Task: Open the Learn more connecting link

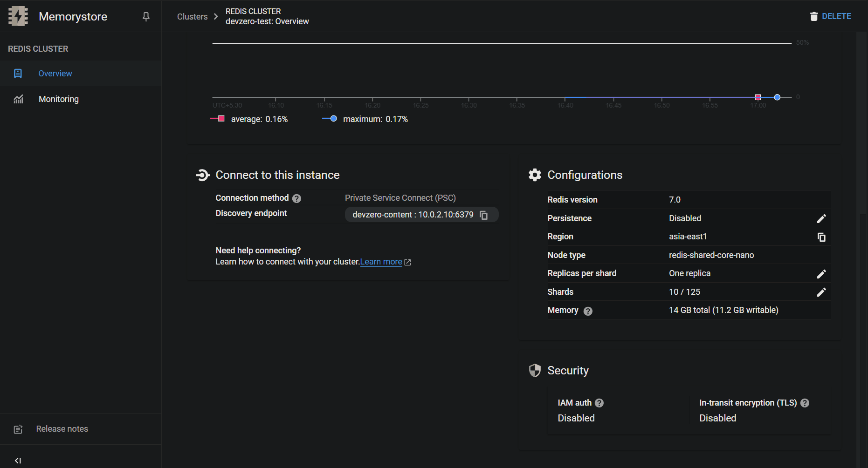Action: [381, 262]
